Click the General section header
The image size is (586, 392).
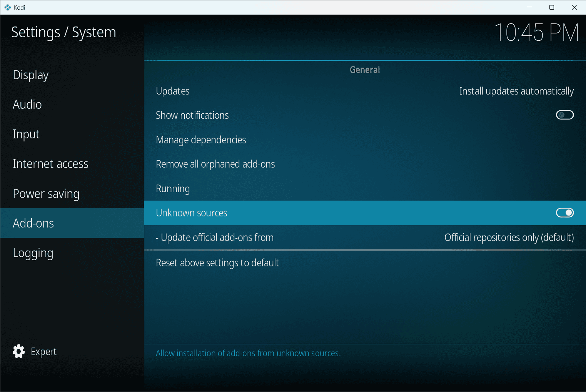[365, 70]
